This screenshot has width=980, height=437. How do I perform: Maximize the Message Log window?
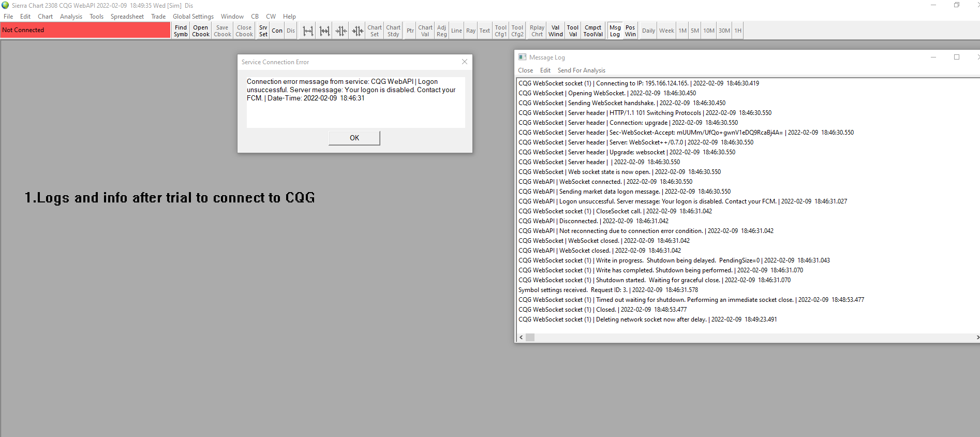[x=957, y=57]
